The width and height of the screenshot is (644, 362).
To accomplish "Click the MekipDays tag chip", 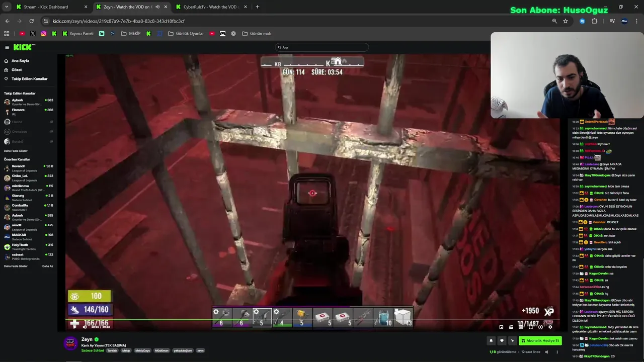I will point(143,350).
